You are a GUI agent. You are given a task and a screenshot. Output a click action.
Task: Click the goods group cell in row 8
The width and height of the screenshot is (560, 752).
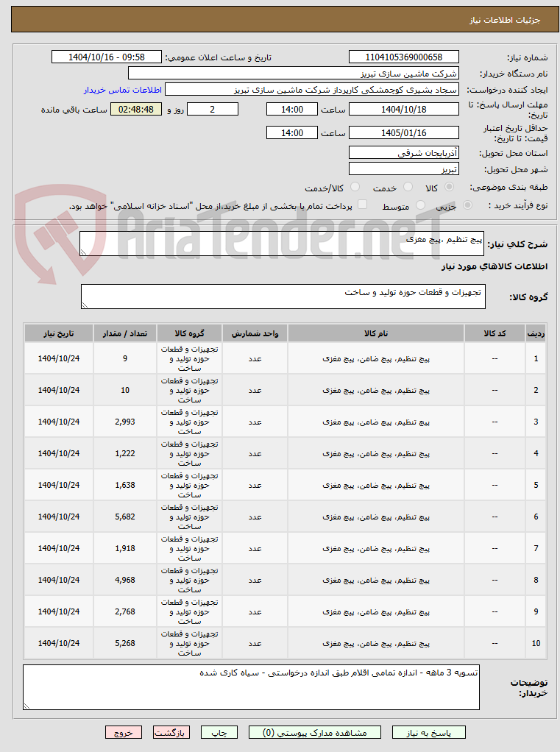pos(189,580)
